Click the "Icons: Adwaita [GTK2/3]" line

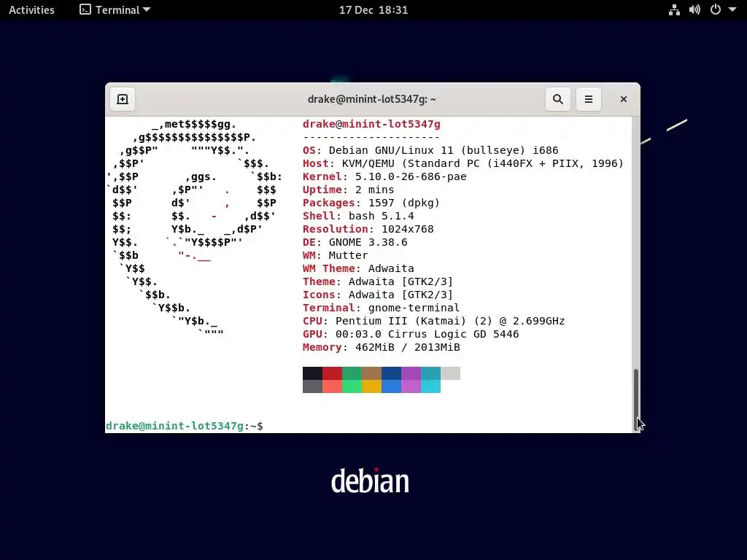[378, 295]
